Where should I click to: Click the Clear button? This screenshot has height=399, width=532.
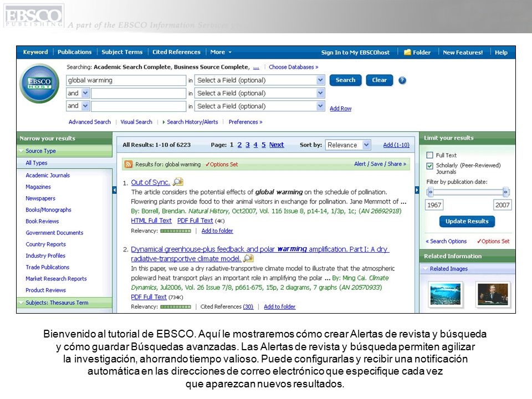379,80
